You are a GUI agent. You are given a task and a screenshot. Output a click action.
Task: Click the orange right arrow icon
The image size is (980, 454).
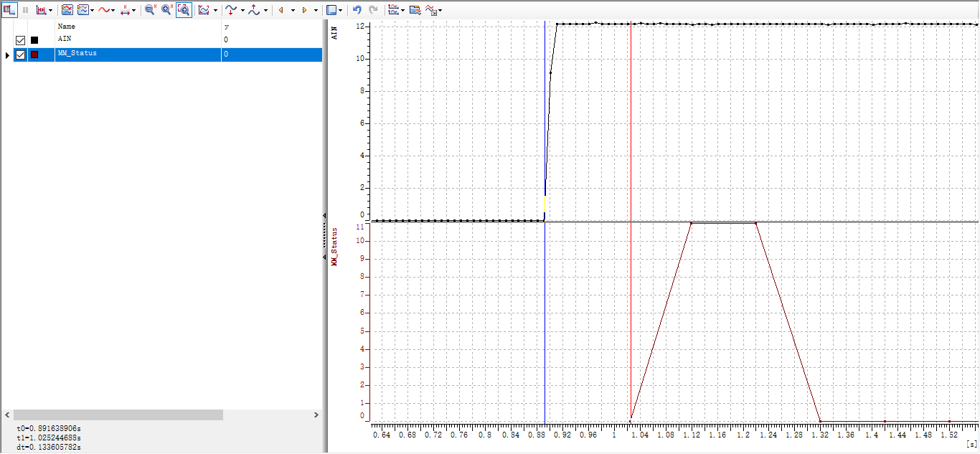click(304, 10)
